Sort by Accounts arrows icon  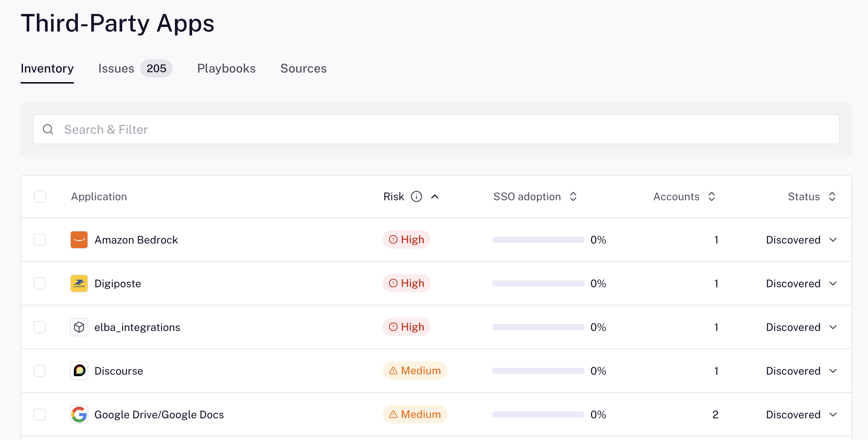[x=712, y=196]
